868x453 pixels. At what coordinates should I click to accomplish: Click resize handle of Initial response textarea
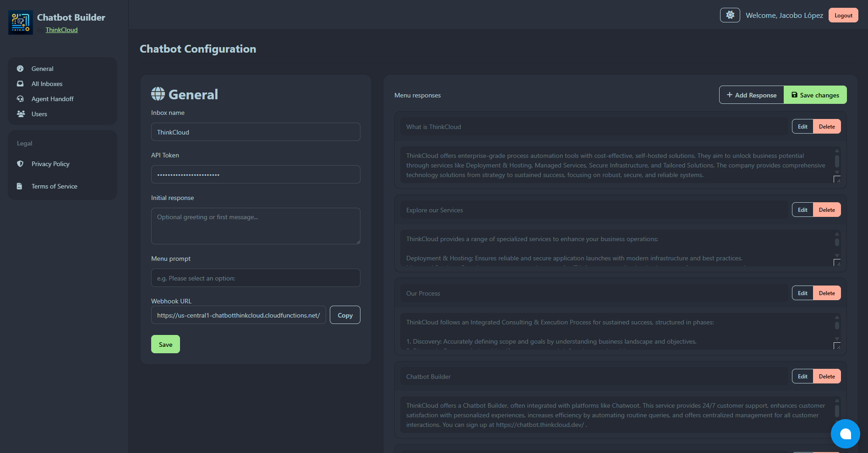[x=357, y=241]
